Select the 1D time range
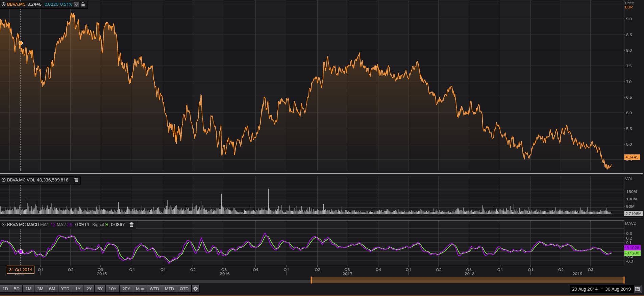 pos(5,289)
